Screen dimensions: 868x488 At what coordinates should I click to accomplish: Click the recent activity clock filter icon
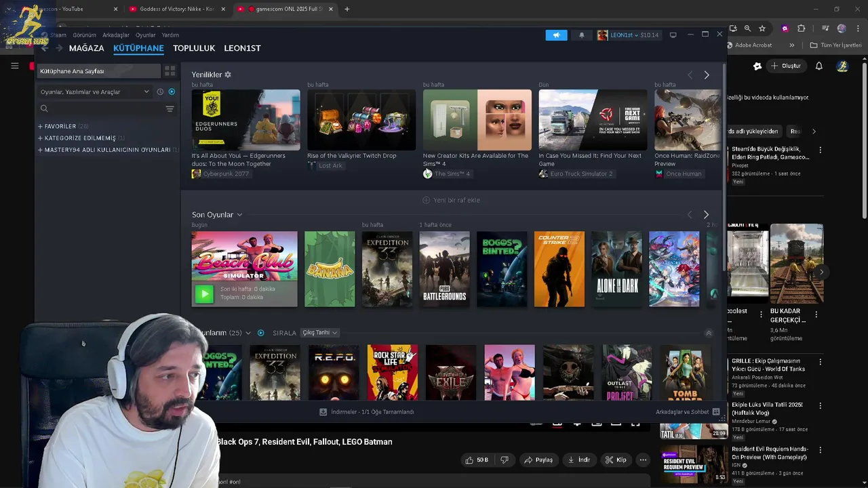pyautogui.click(x=160, y=91)
